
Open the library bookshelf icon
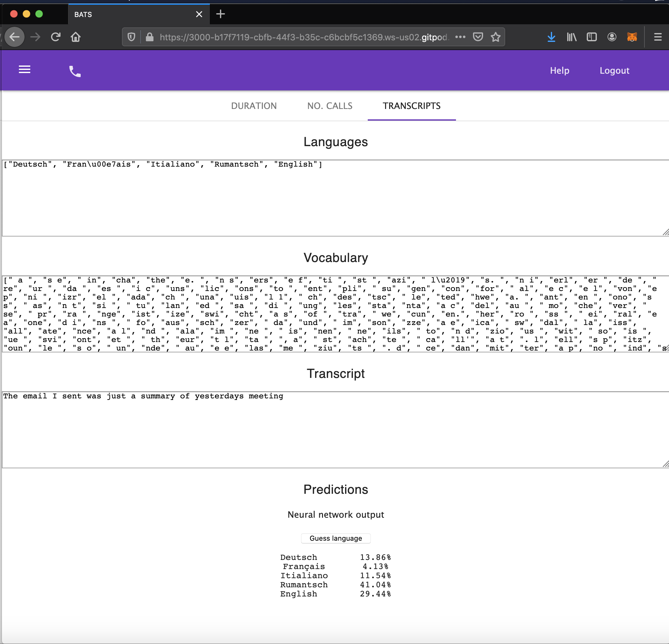pos(571,37)
